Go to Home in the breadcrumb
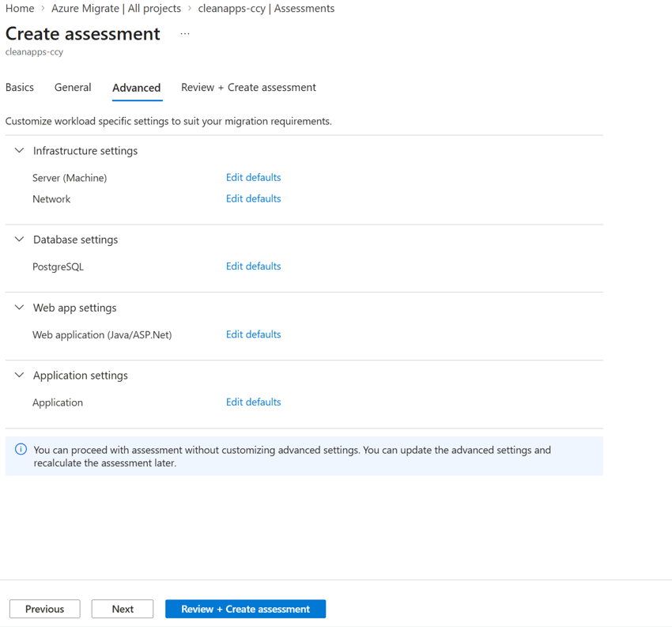672x627 pixels. point(20,9)
